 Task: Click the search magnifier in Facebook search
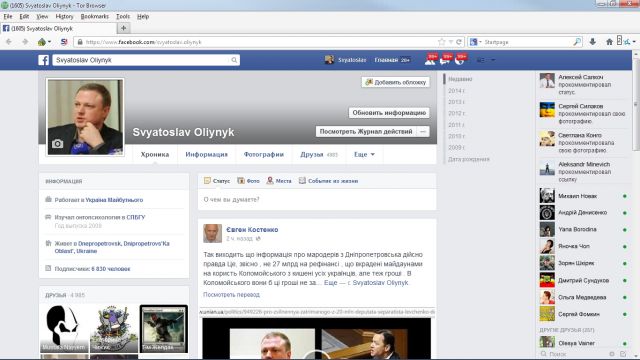coord(234,60)
